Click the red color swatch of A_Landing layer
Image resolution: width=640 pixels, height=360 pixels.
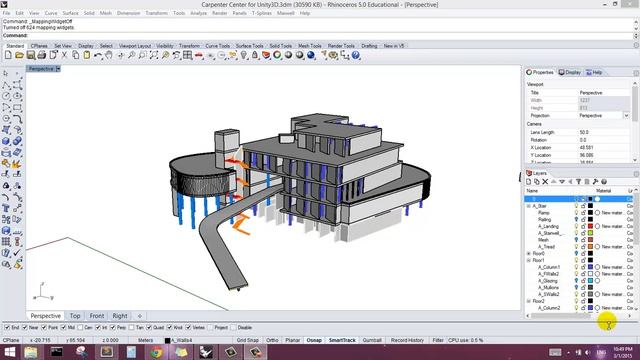click(x=590, y=226)
